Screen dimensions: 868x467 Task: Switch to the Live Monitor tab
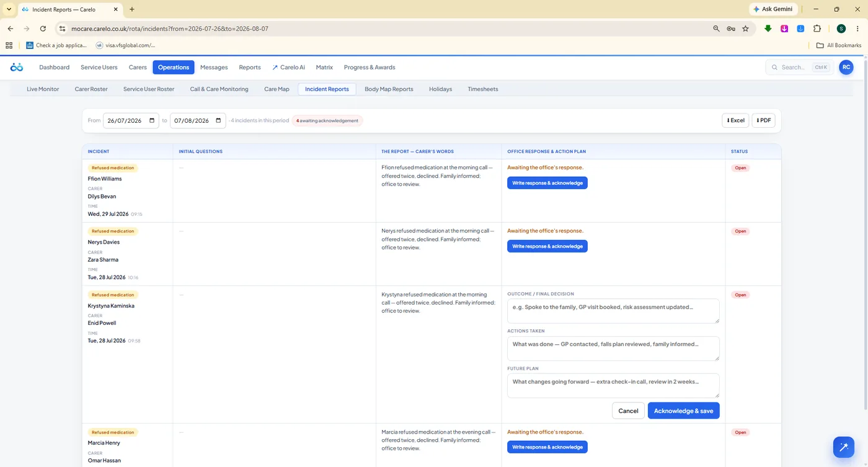pyautogui.click(x=43, y=89)
